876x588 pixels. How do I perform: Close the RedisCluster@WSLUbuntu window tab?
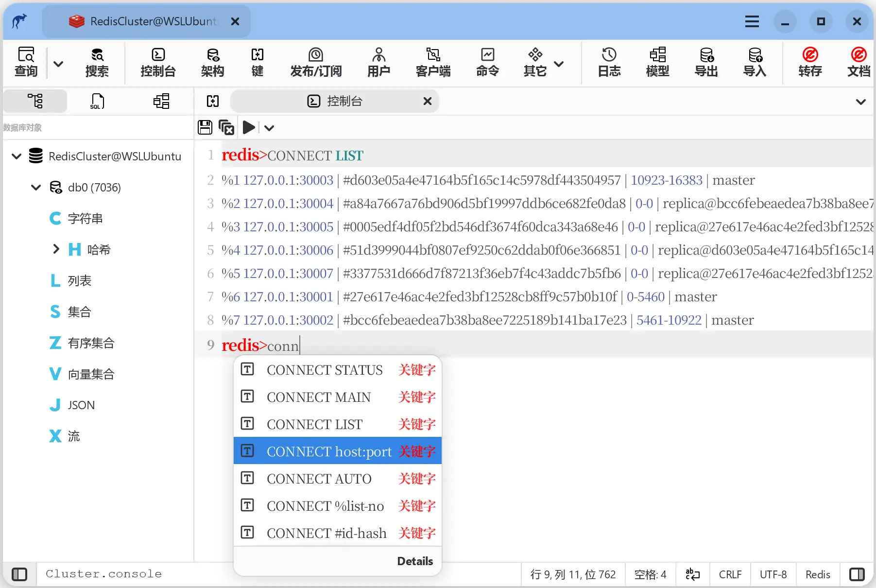coord(235,21)
